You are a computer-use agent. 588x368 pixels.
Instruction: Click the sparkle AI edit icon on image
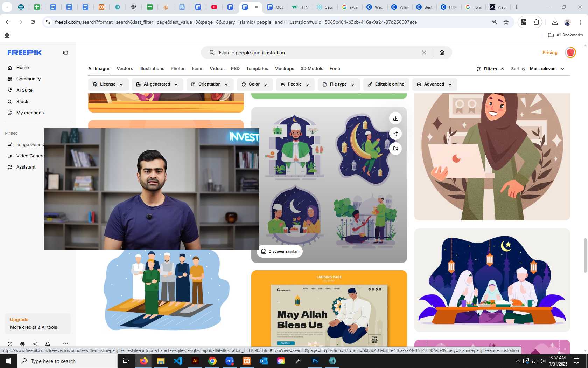[x=395, y=134]
